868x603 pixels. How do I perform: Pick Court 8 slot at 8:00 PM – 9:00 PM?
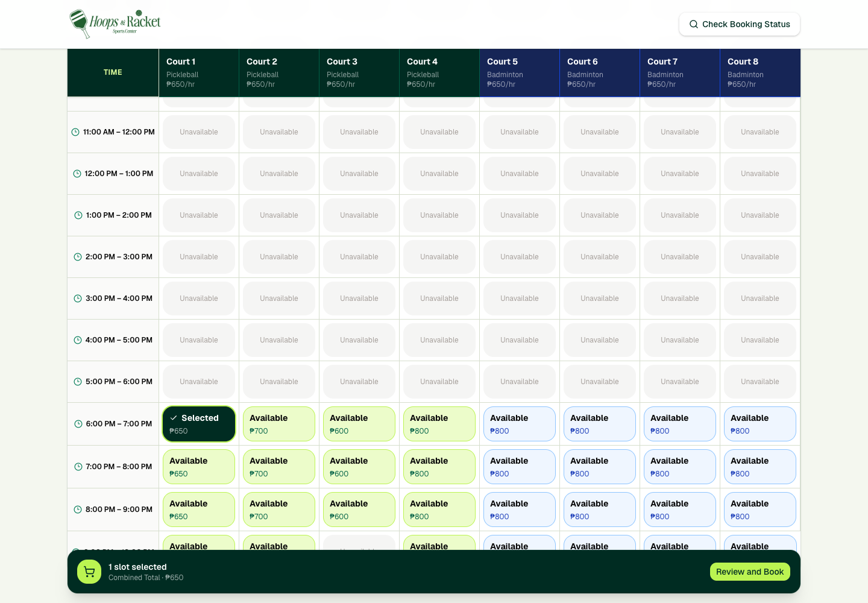pyautogui.click(x=760, y=510)
